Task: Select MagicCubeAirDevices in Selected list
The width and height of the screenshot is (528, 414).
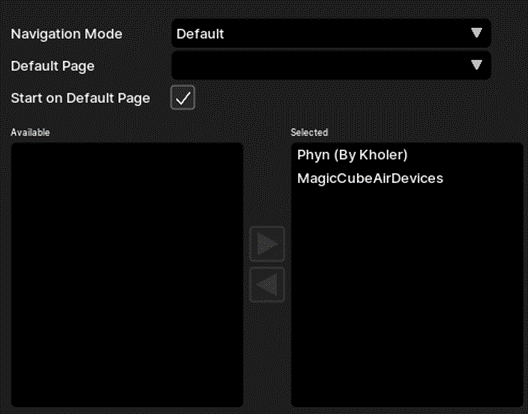Action: click(370, 179)
